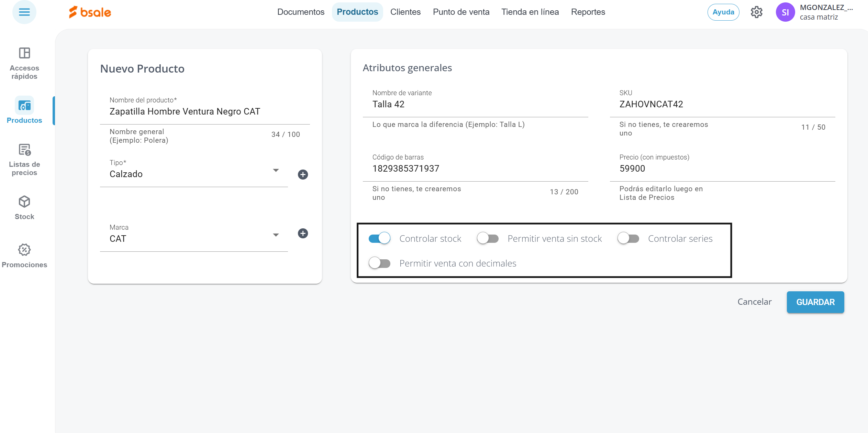Screen dimensions: 868x433
Task: Open Promociones section
Action: click(x=24, y=256)
